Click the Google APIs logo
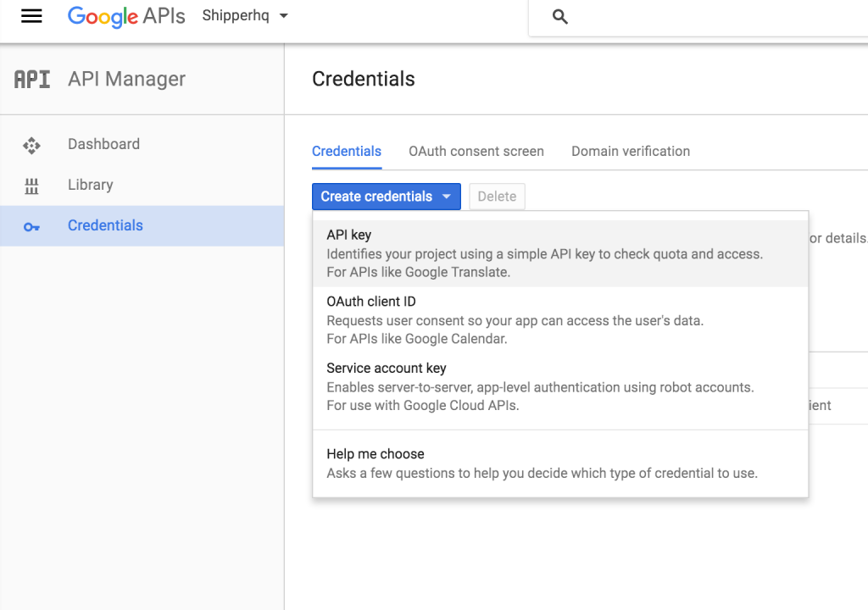This screenshot has height=610, width=868. [x=126, y=17]
